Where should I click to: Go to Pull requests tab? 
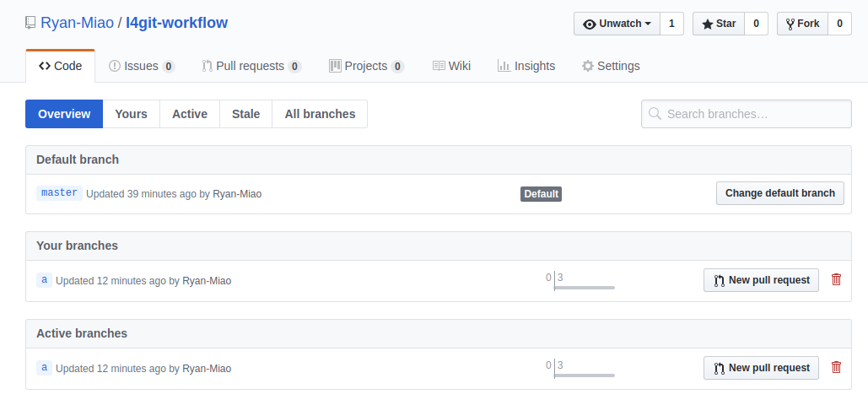[252, 66]
